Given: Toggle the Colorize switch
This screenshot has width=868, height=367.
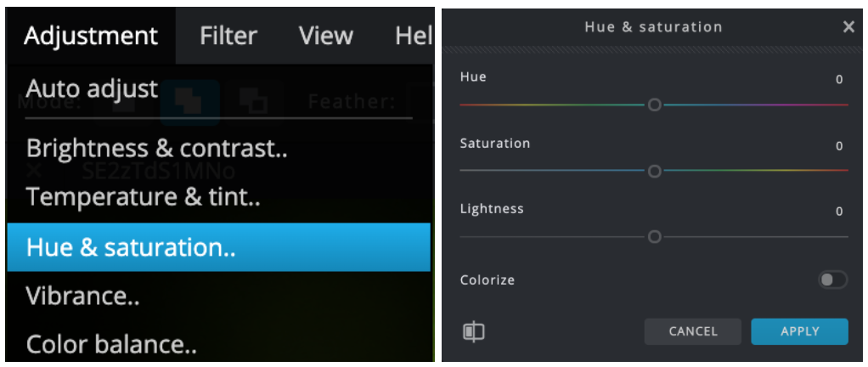Looking at the screenshot, I should (832, 279).
